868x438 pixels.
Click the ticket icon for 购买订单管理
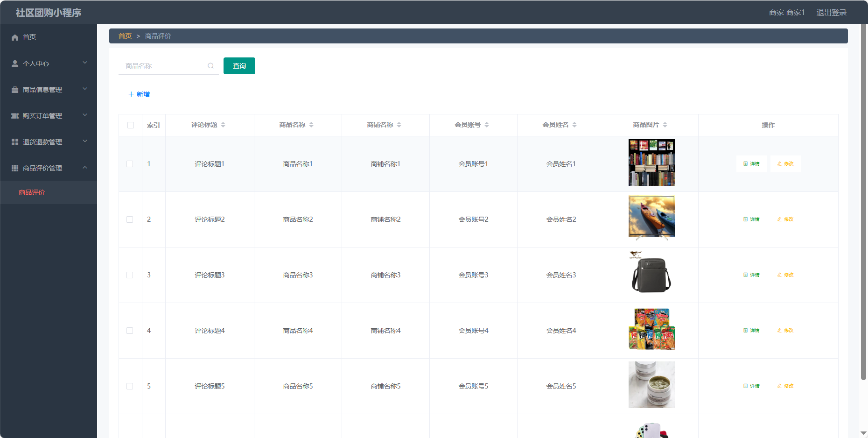[15, 116]
